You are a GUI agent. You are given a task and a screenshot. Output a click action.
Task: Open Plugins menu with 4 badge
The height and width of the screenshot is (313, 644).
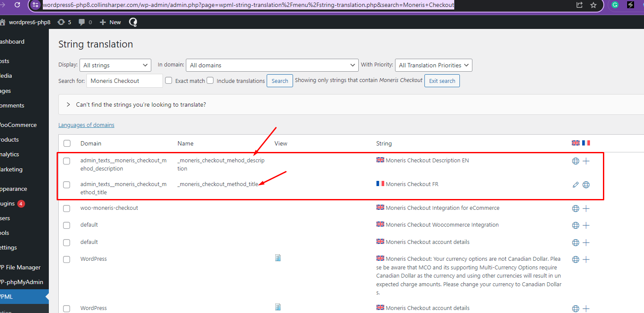[13, 203]
